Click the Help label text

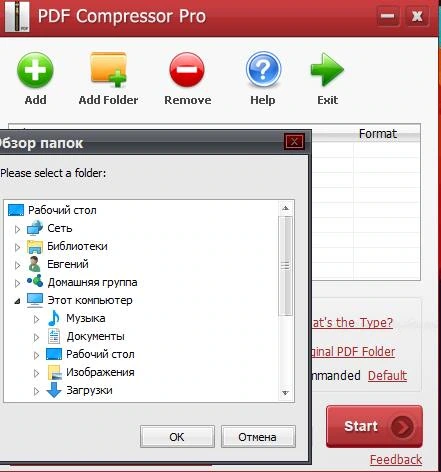(x=263, y=100)
